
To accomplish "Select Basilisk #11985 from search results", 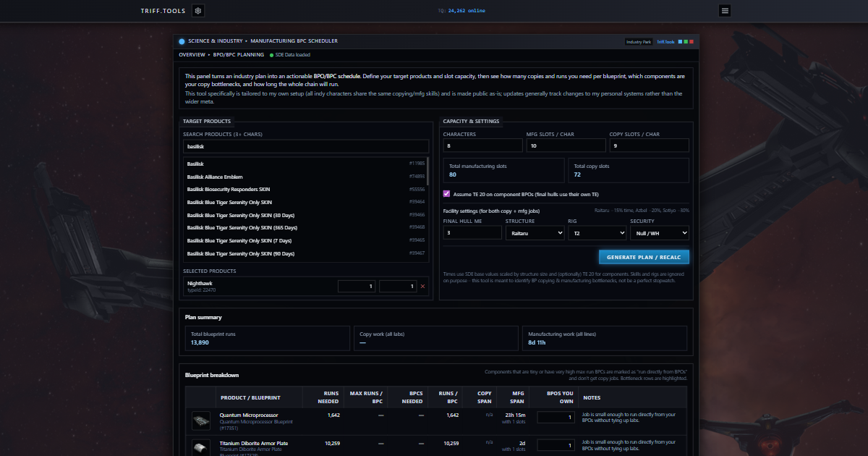I will coord(305,164).
